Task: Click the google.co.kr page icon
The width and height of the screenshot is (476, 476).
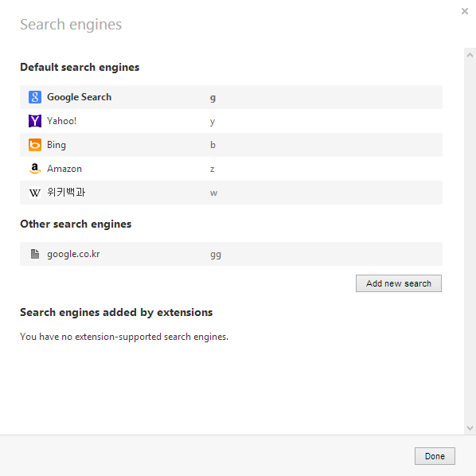Action: click(x=35, y=254)
